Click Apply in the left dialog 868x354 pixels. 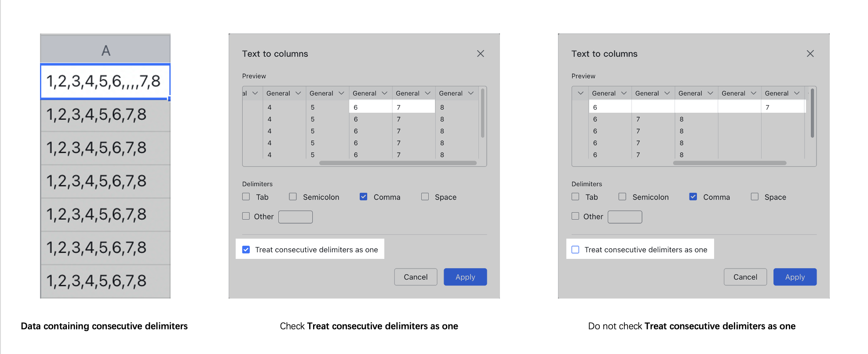pyautogui.click(x=465, y=277)
